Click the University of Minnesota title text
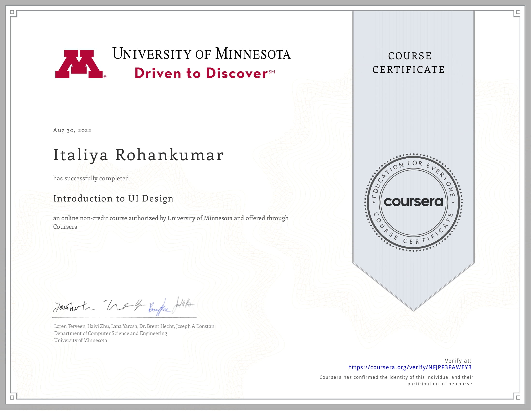Image resolution: width=532 pixels, height=411 pixels. [x=201, y=54]
